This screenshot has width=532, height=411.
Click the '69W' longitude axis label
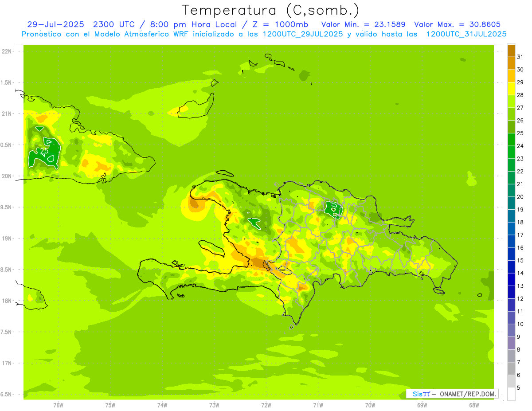pos(422,405)
